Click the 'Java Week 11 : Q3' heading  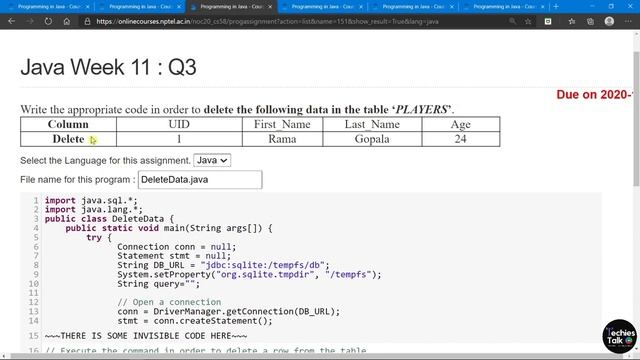(x=109, y=67)
